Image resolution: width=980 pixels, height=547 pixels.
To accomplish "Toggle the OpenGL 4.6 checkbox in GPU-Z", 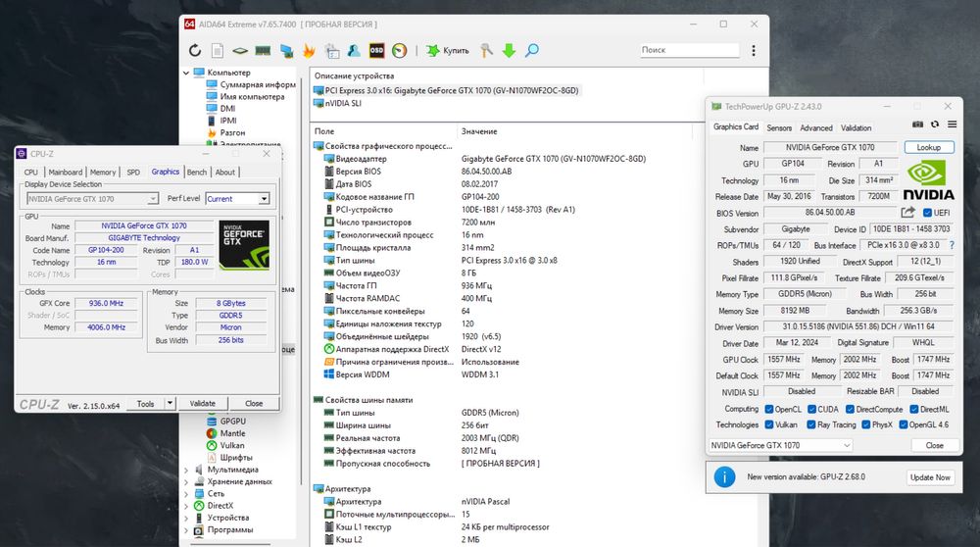I will click(904, 425).
